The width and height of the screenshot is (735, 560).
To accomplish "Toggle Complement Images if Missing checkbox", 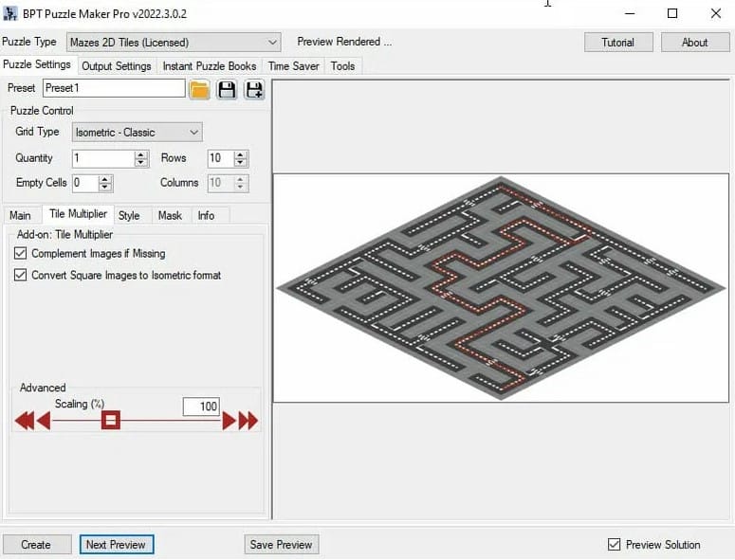I will click(x=21, y=254).
